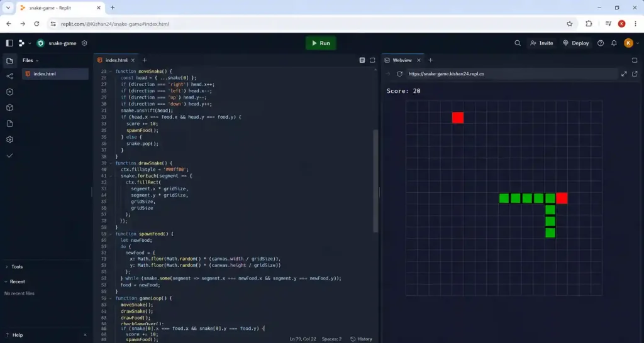This screenshot has height=343, width=644.
Task: Open the History button in status bar
Action: (x=361, y=339)
